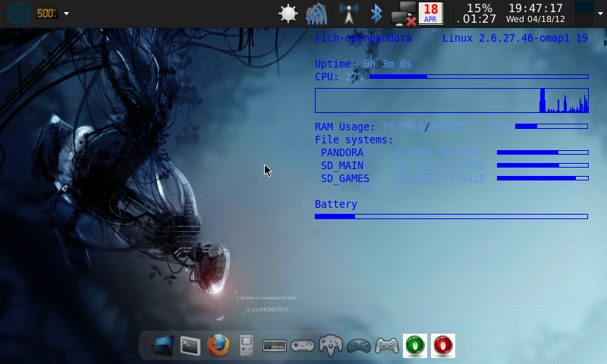This screenshot has height=364, width=607.
Task: Open the calendar showing 18 APR
Action: (x=430, y=14)
